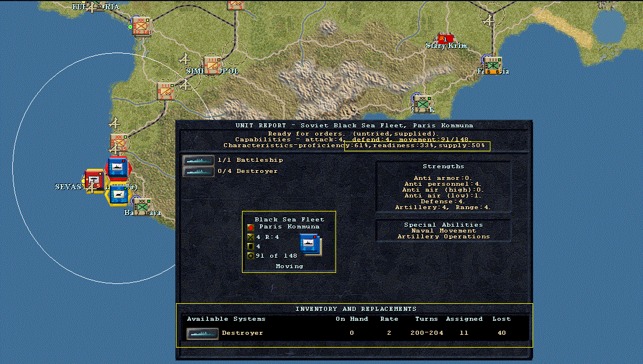Click the '0/4 Destroyer' label
Viewport: 643px width, 364px height.
click(x=247, y=171)
